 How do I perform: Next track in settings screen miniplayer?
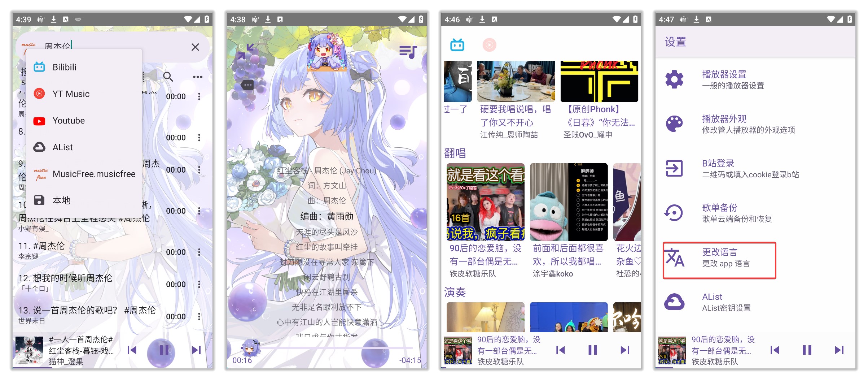839,350
